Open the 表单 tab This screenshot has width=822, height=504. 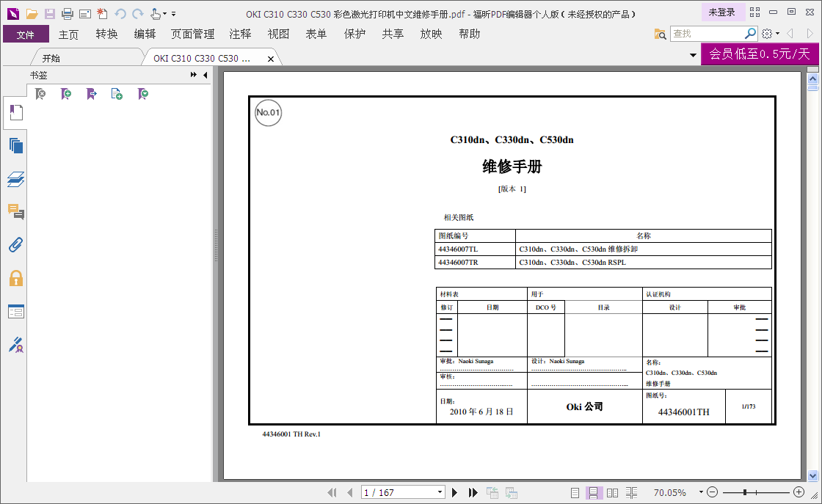click(x=316, y=34)
